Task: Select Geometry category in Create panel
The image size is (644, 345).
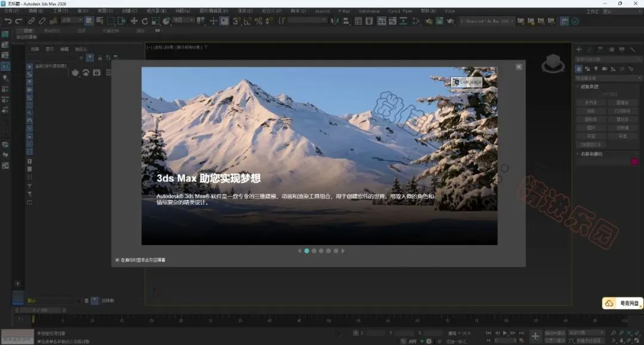Action: pos(578,69)
